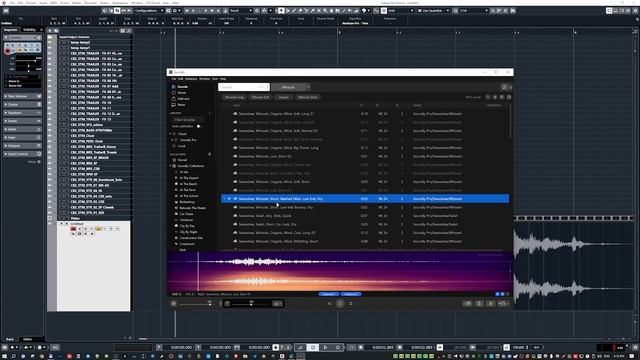Switch to the Inspector tab in Cubase
Screen dimensions: 640x360
point(11,30)
